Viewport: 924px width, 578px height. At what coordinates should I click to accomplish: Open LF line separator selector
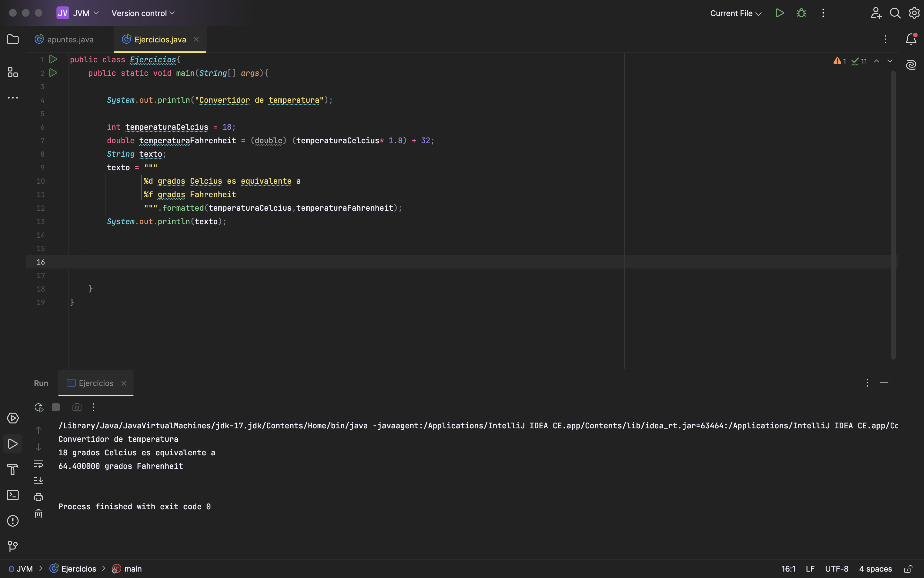[810, 569]
